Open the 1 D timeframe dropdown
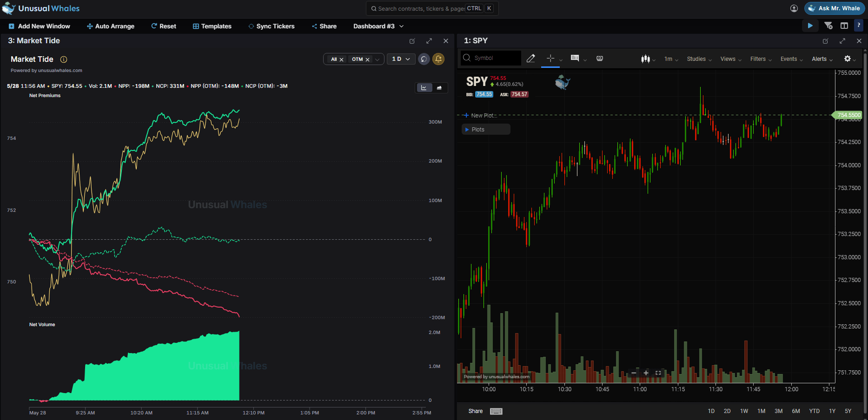This screenshot has width=868, height=420. (x=401, y=59)
